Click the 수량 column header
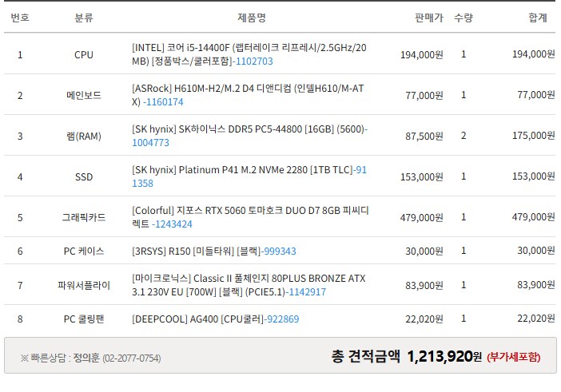The height and width of the screenshot is (392, 561). pyautogui.click(x=464, y=18)
